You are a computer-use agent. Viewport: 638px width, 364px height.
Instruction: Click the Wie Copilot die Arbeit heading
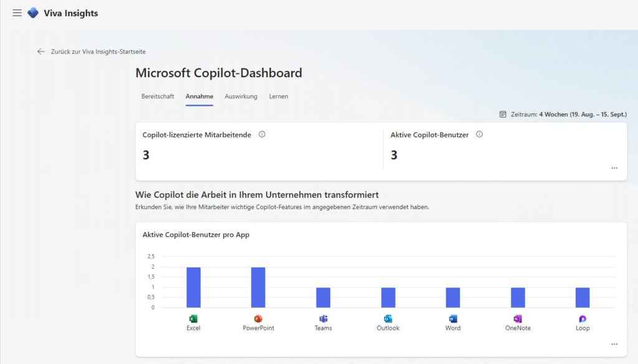(x=257, y=195)
